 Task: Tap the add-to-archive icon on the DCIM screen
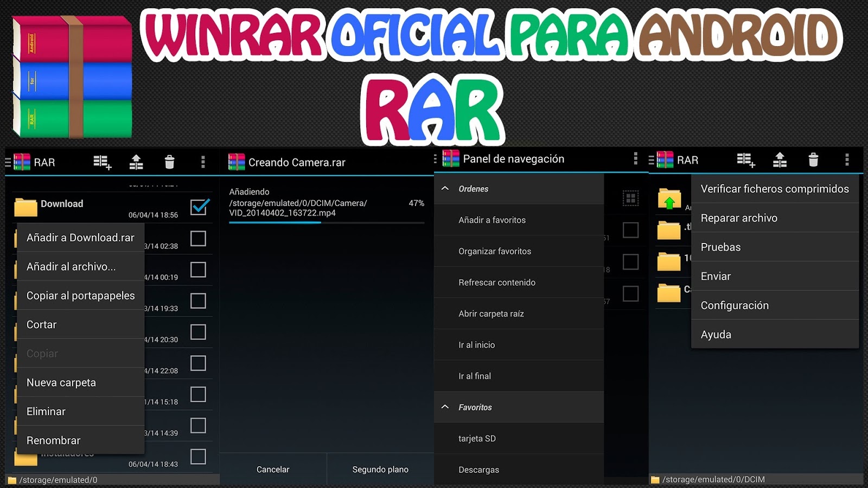pos(746,160)
